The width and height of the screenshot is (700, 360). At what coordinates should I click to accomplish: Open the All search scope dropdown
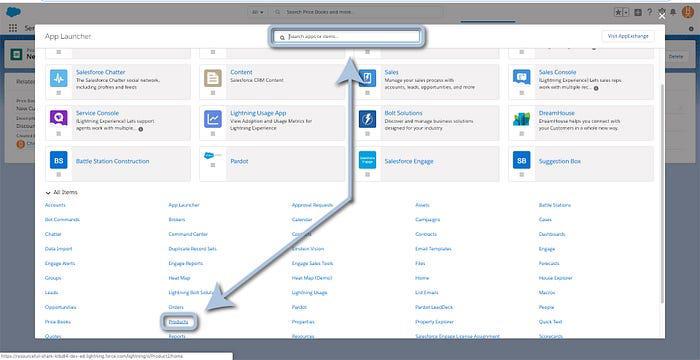258,13
